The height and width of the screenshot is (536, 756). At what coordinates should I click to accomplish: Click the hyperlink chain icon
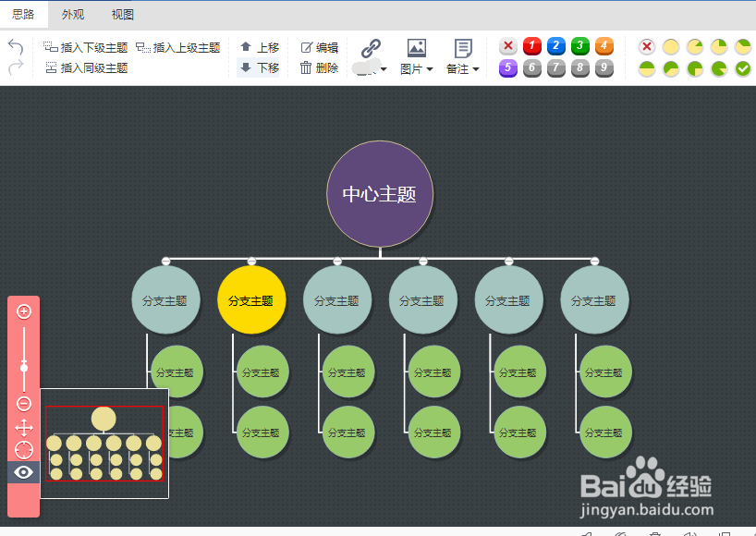[x=371, y=48]
